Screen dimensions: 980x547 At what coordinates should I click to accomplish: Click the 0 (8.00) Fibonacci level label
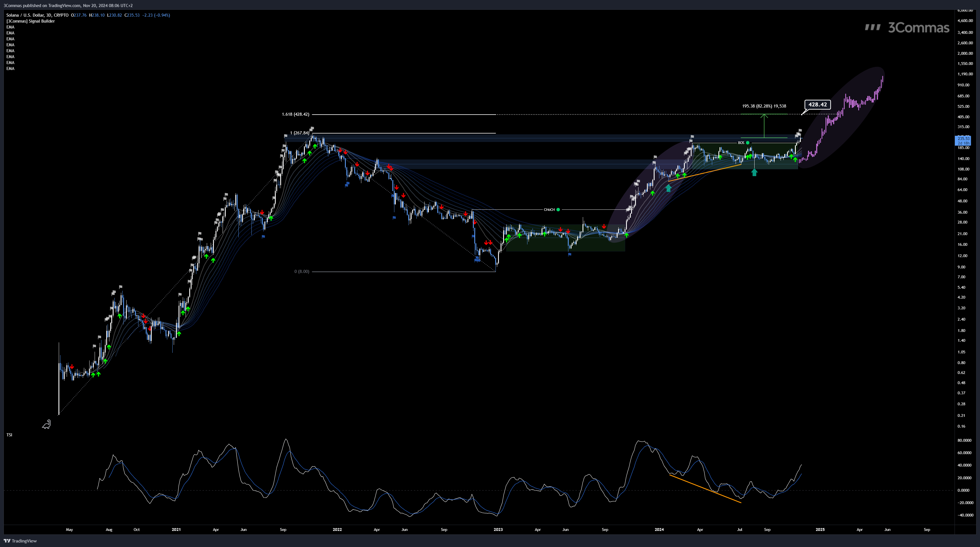click(x=302, y=272)
